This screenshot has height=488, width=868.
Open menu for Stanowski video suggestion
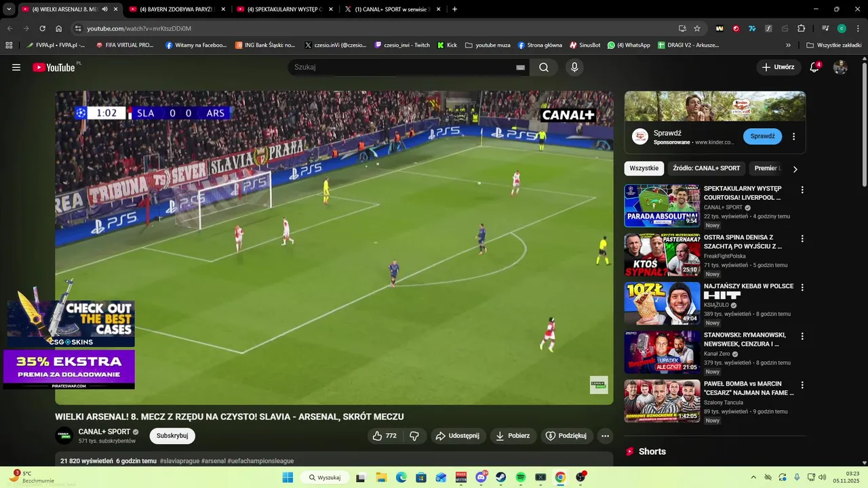(802, 336)
